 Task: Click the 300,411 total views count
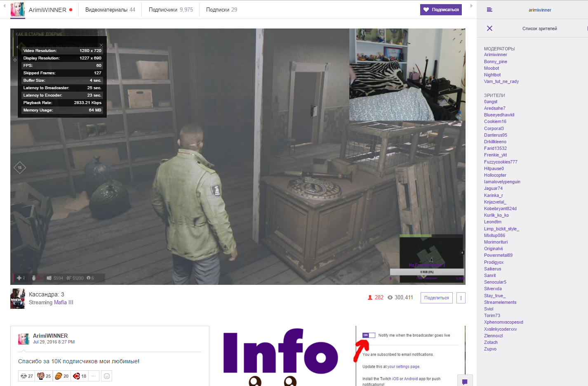[x=400, y=297]
